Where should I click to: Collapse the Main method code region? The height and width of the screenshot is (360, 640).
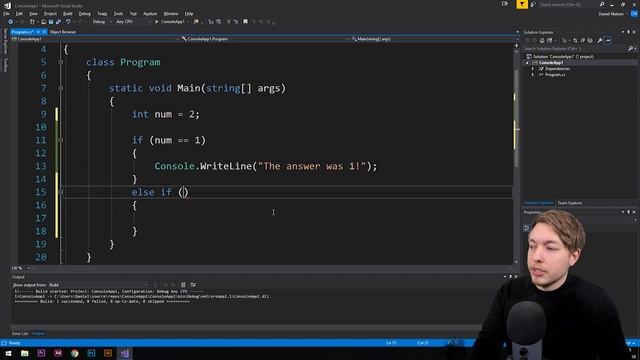[x=61, y=88]
